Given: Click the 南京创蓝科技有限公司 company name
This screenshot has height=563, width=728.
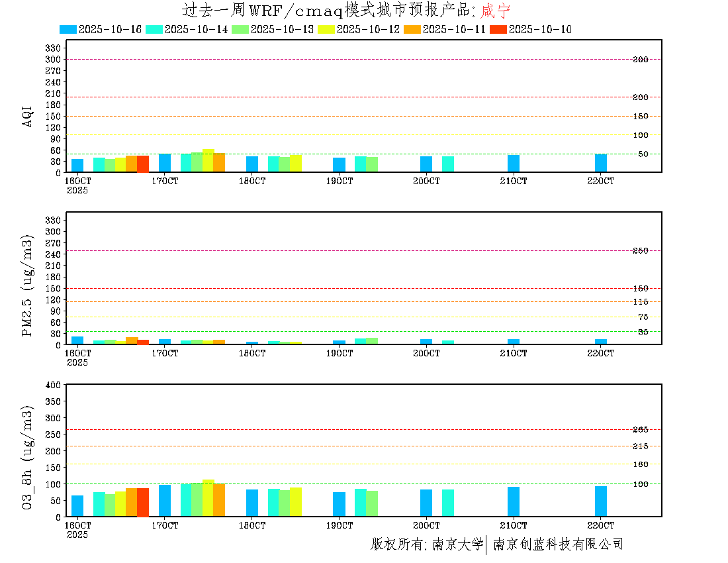Looking at the screenshot, I should coord(558,544).
